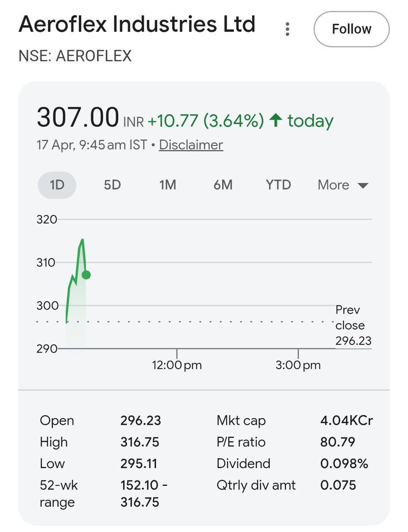Show the 6M chart range

point(223,185)
